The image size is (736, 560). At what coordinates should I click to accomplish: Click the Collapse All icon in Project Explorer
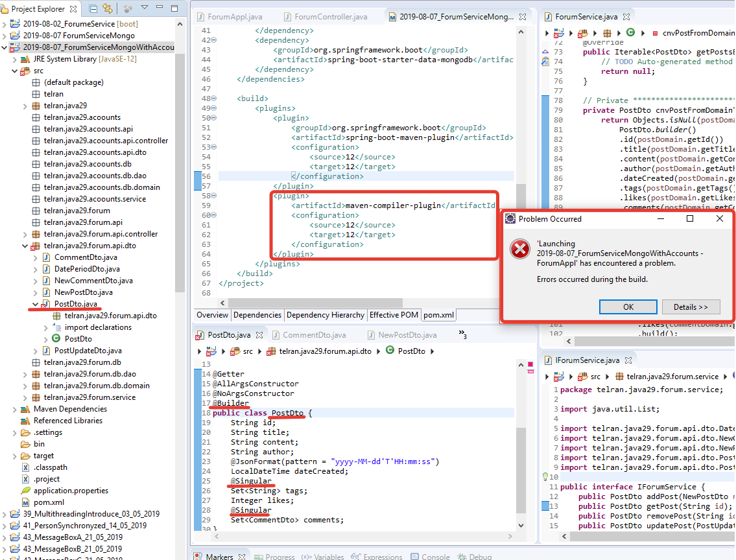93,8
